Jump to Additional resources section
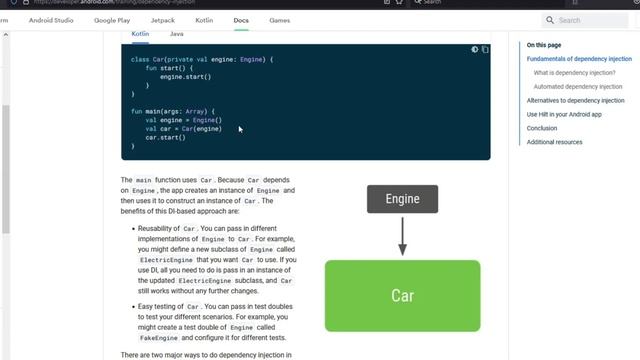The width and height of the screenshot is (640, 360). [x=554, y=142]
